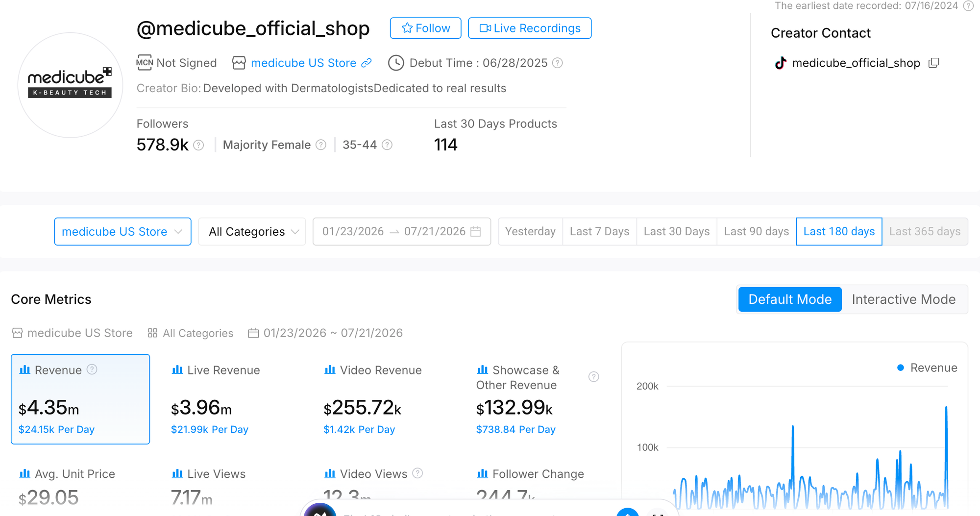The width and height of the screenshot is (980, 516).
Task: Select the Revenue metric card
Action: pyautogui.click(x=80, y=399)
